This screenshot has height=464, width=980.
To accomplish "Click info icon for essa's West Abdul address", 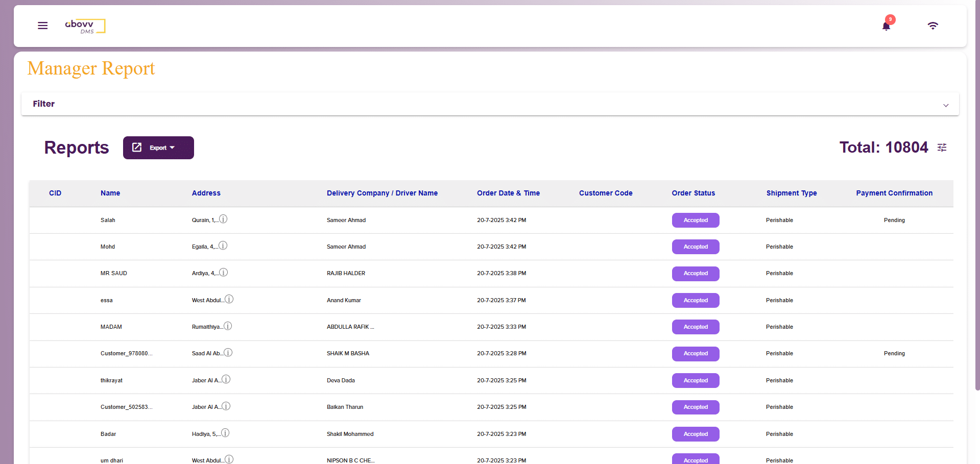I will click(229, 299).
